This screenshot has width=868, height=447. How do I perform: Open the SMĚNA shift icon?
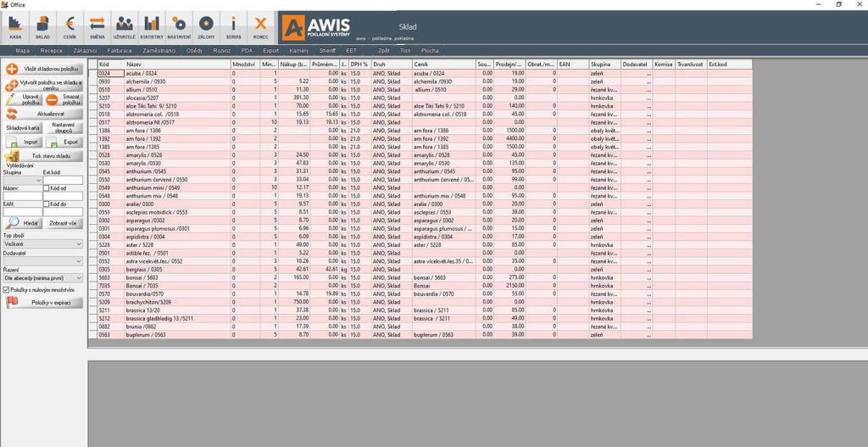tap(97, 26)
